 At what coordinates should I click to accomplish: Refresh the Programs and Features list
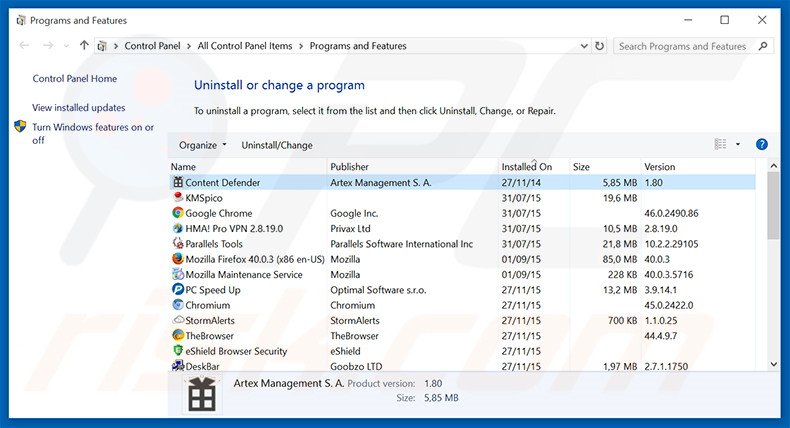coord(599,46)
